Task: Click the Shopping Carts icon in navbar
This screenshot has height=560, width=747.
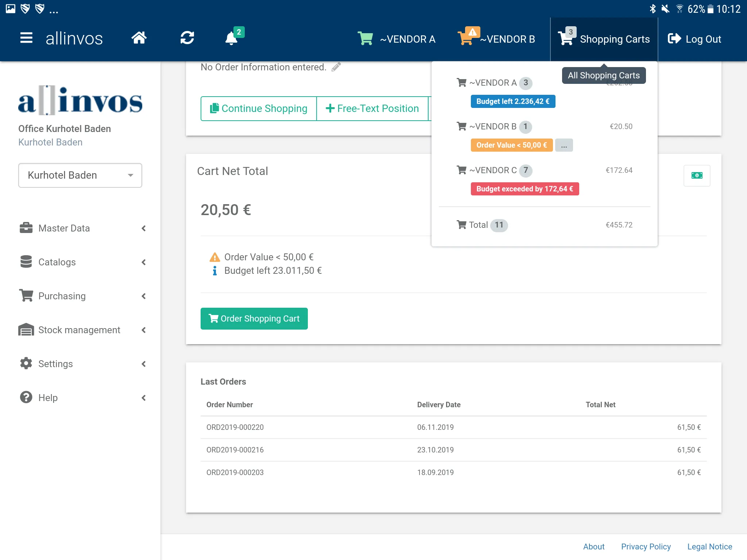Action: [x=565, y=38]
